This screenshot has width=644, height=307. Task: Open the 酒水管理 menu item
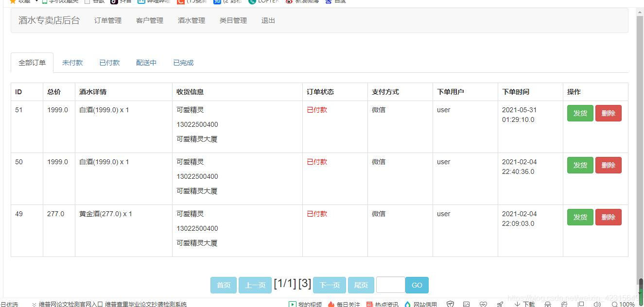[191, 20]
